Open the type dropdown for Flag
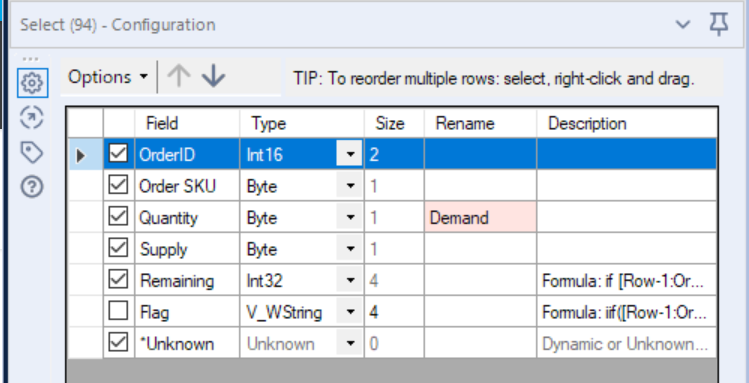 coord(350,312)
